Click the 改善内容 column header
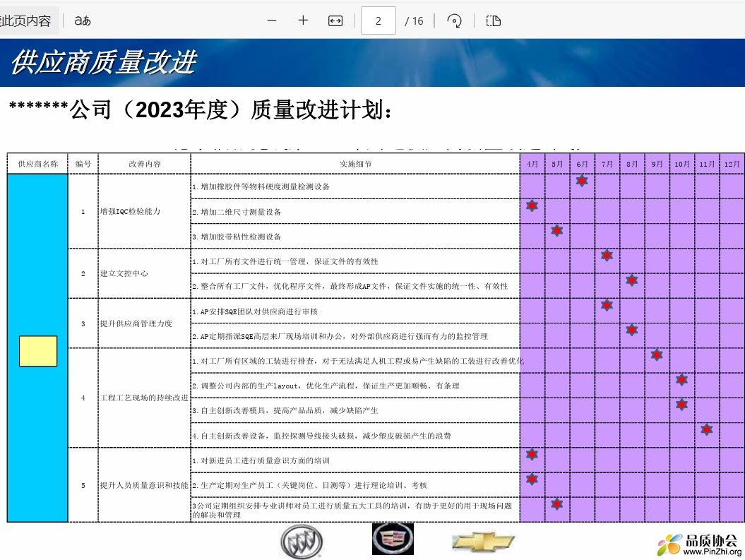The width and height of the screenshot is (745, 560). [145, 164]
